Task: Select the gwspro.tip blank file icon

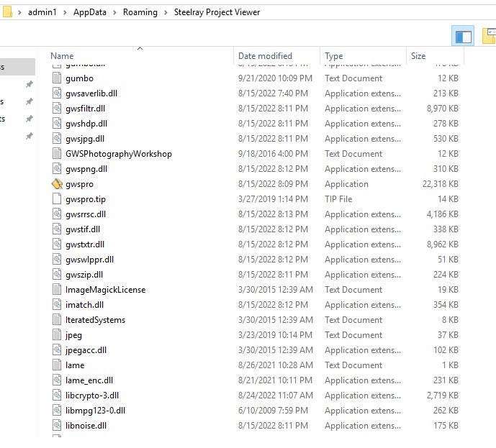Action: 58,199
